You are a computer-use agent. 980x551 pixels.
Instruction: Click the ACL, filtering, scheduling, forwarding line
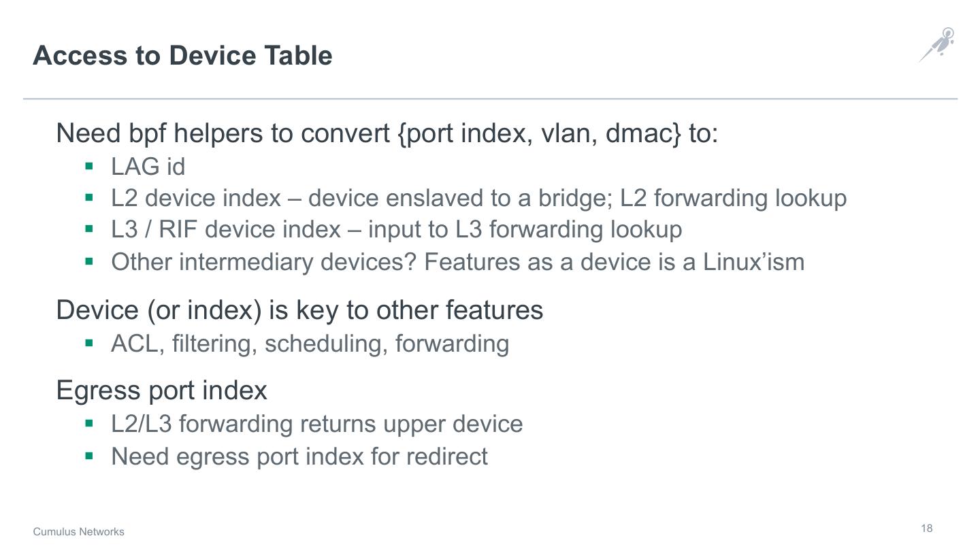click(x=310, y=344)
